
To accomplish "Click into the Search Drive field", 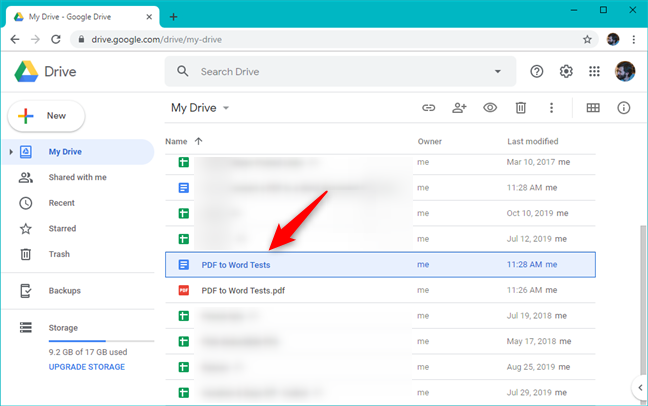I will click(x=340, y=72).
